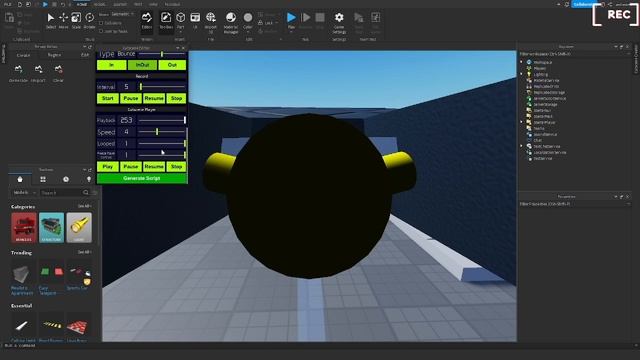The height and width of the screenshot is (360, 640).
Task: Click the Record Stop button
Action: (x=176, y=98)
